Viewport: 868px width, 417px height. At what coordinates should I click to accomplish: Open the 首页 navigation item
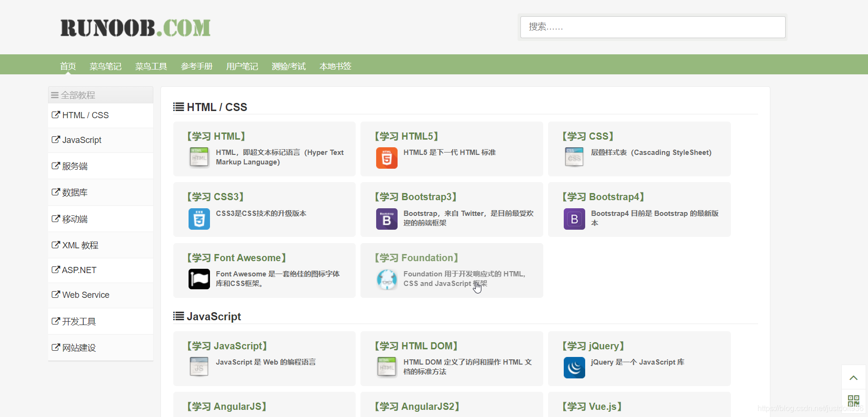click(x=68, y=66)
